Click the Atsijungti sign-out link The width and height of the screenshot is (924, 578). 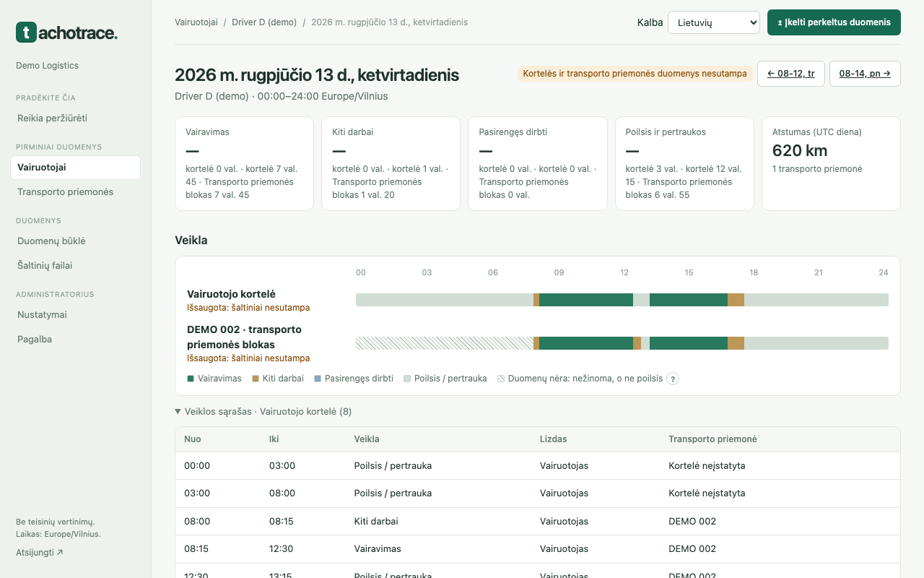pos(40,553)
